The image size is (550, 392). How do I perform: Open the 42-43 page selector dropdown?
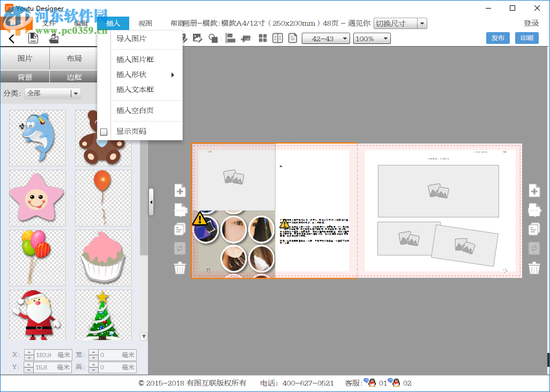click(x=325, y=38)
